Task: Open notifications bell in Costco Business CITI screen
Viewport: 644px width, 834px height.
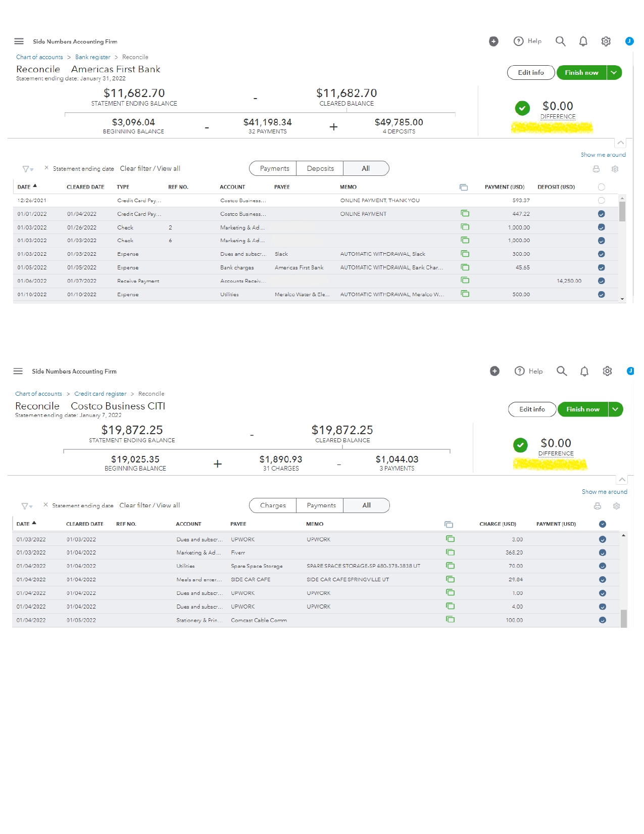Action: click(584, 372)
